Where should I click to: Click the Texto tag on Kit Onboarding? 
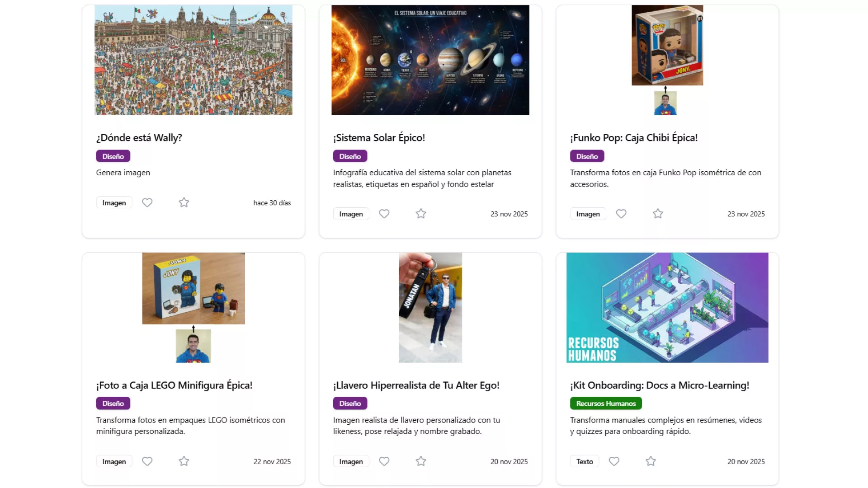coord(584,461)
